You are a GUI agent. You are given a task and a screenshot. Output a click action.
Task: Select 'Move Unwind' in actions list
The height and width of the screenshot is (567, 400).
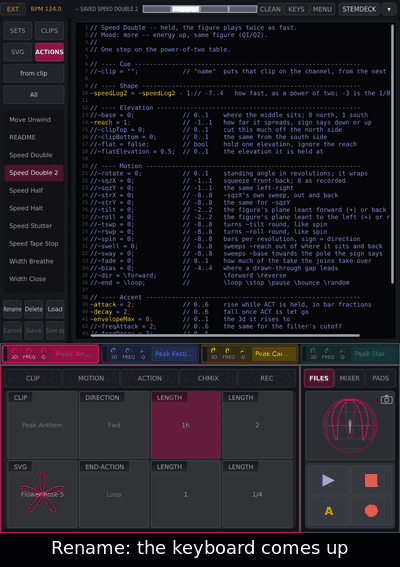pos(34,120)
